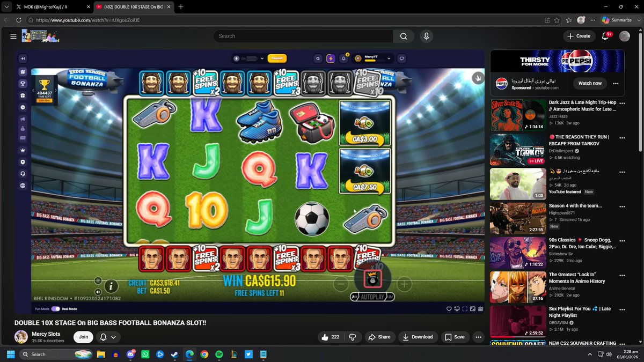Image resolution: width=644 pixels, height=362 pixels.
Task: Open the slot game info button
Action: coord(111,286)
